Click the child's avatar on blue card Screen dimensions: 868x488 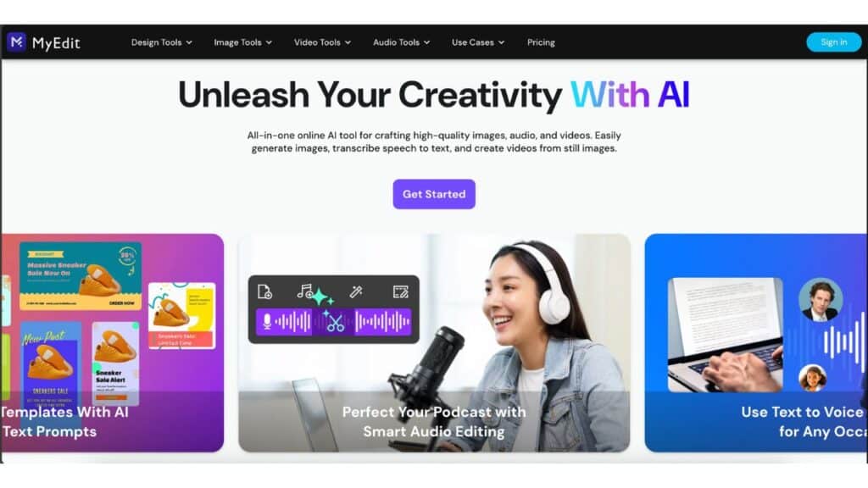pos(812,378)
